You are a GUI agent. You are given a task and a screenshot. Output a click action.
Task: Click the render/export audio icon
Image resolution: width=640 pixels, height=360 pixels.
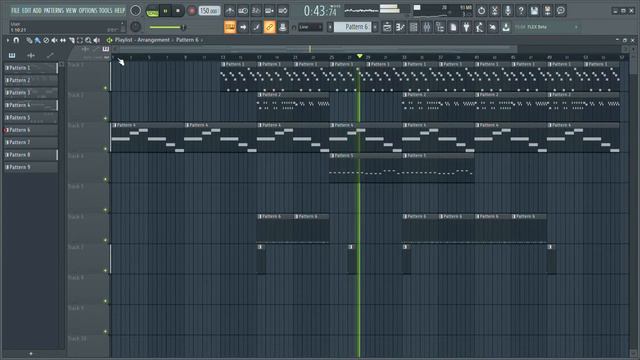[x=547, y=11]
